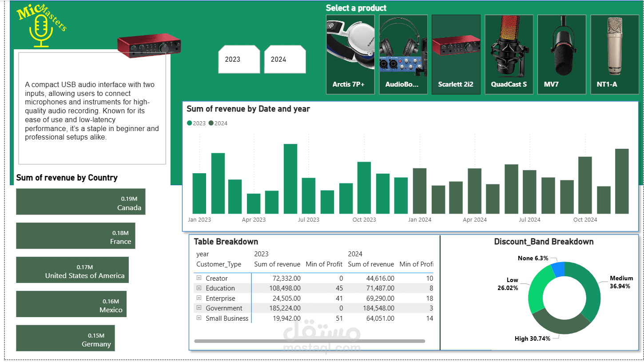Click the MicMasters microphone logo
Viewport: 644px width, 362px height.
coord(41,27)
